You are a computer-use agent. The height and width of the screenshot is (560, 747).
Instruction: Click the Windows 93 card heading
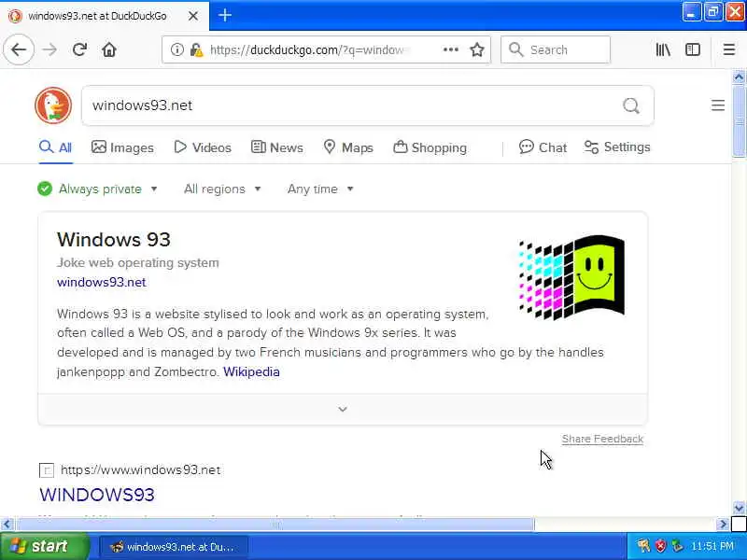pos(113,240)
